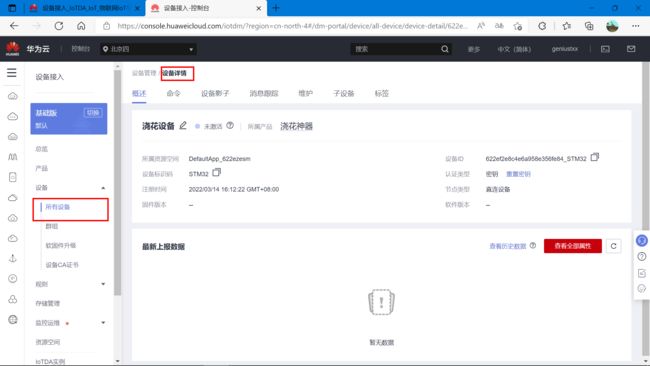
Task: Expand the 规则 section in the sidebar
Action: [103, 284]
